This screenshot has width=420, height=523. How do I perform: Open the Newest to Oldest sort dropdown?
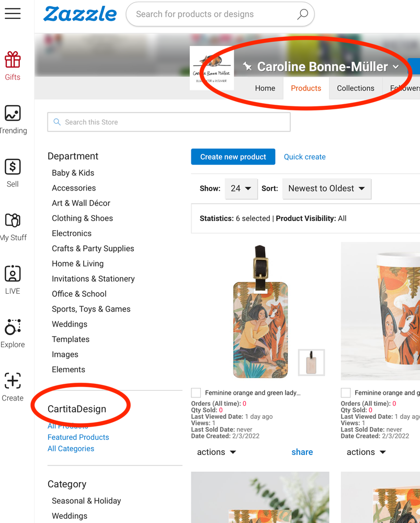(x=326, y=188)
